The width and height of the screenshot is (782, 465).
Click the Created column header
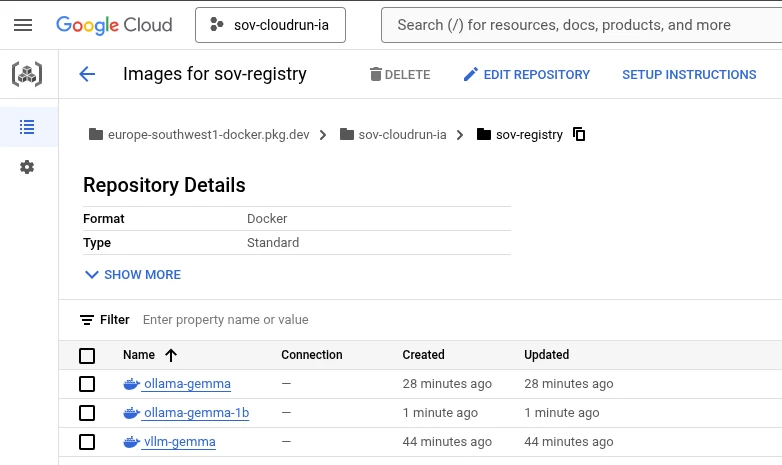pos(423,355)
